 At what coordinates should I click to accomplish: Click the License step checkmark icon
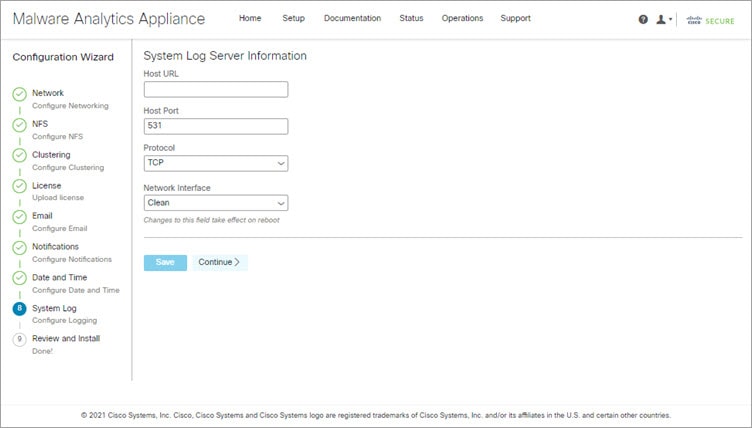(20, 186)
